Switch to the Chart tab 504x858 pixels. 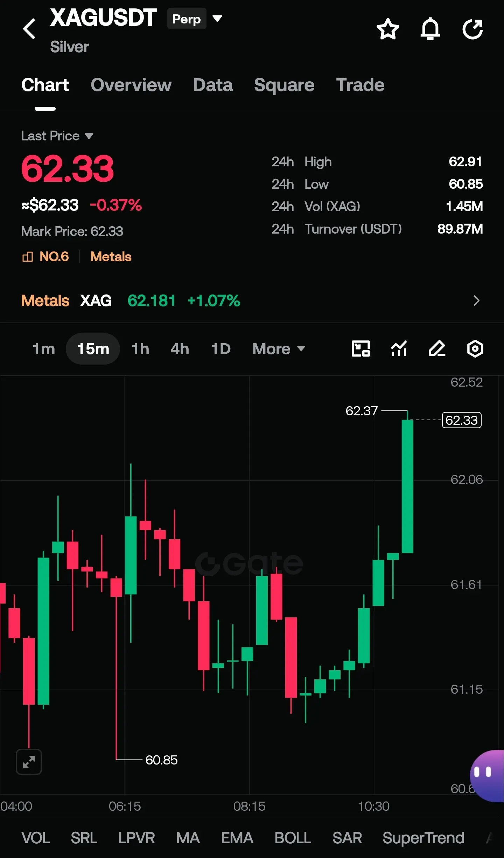tap(45, 85)
